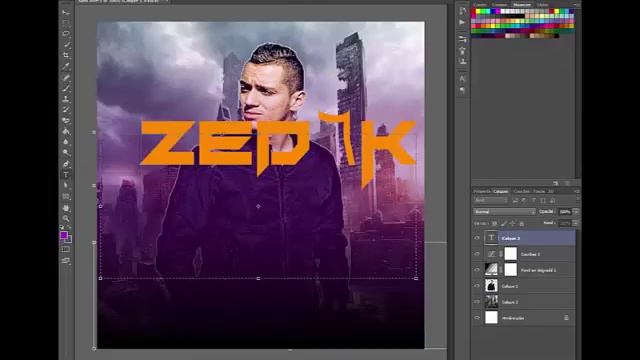Select the Horizontal Type tool
The image size is (640, 360).
(66, 175)
